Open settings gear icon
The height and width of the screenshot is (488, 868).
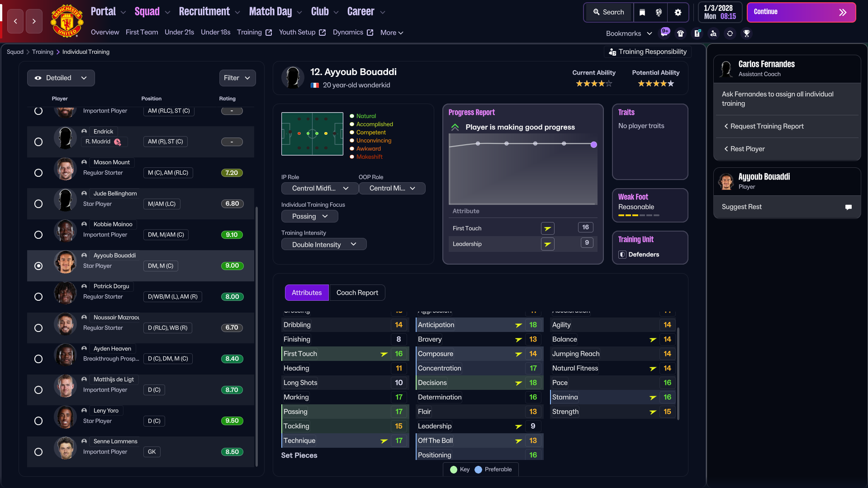pos(678,12)
